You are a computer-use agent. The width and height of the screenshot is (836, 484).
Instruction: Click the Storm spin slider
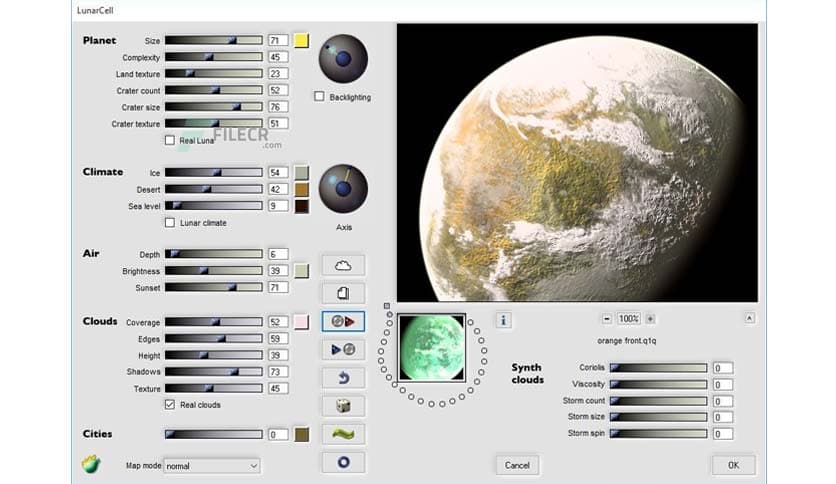pos(658,433)
